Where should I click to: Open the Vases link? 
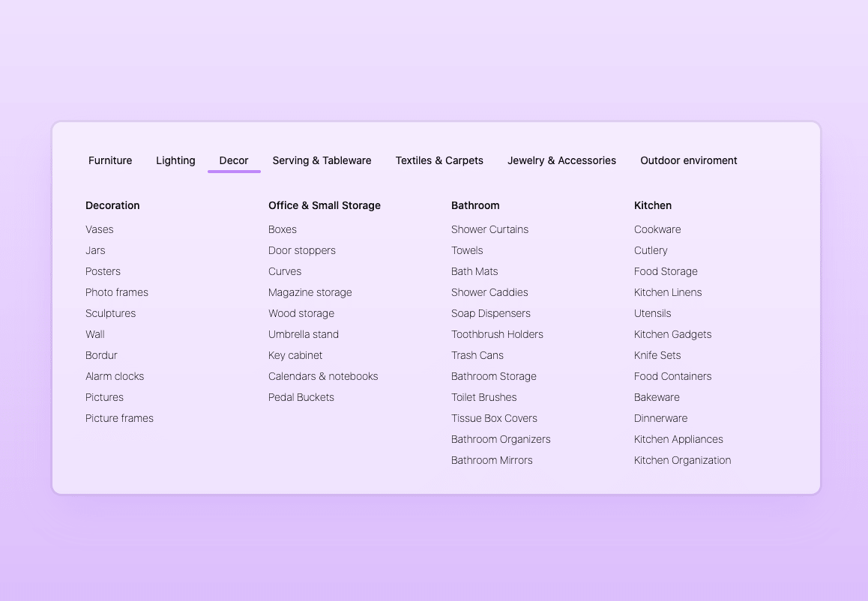point(99,229)
